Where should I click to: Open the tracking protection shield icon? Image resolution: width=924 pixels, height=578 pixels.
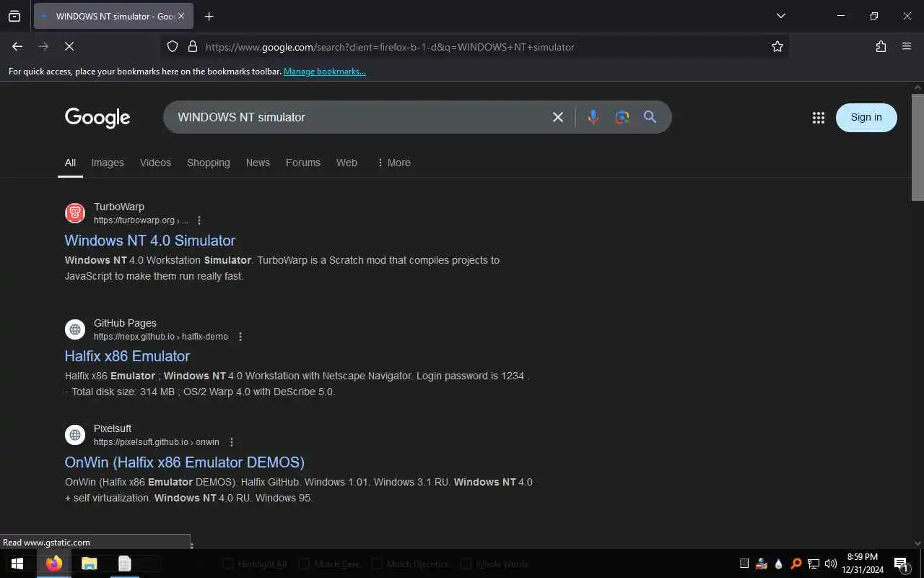(x=173, y=46)
